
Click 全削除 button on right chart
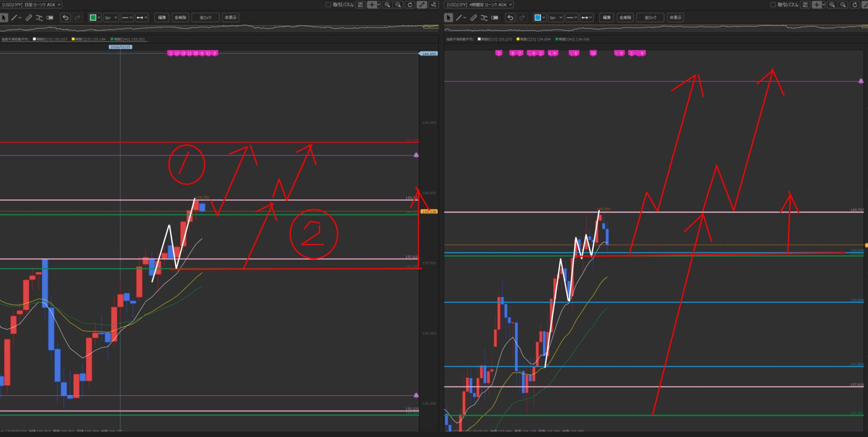625,18
